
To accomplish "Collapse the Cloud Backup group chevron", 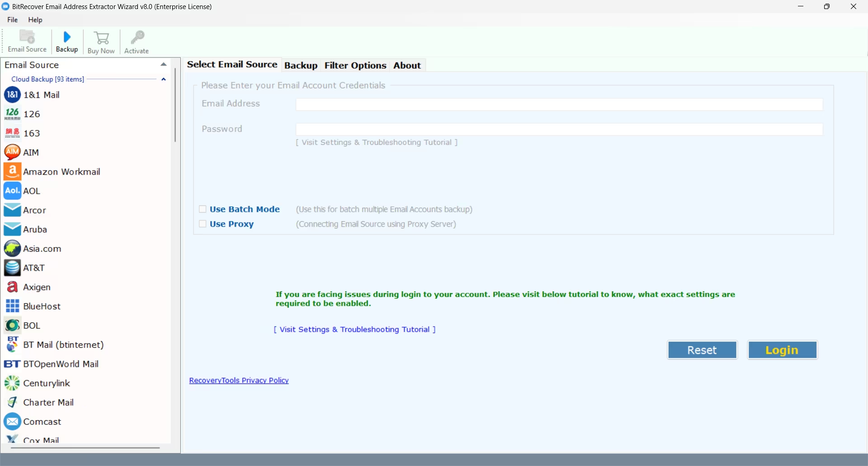I will coord(164,79).
